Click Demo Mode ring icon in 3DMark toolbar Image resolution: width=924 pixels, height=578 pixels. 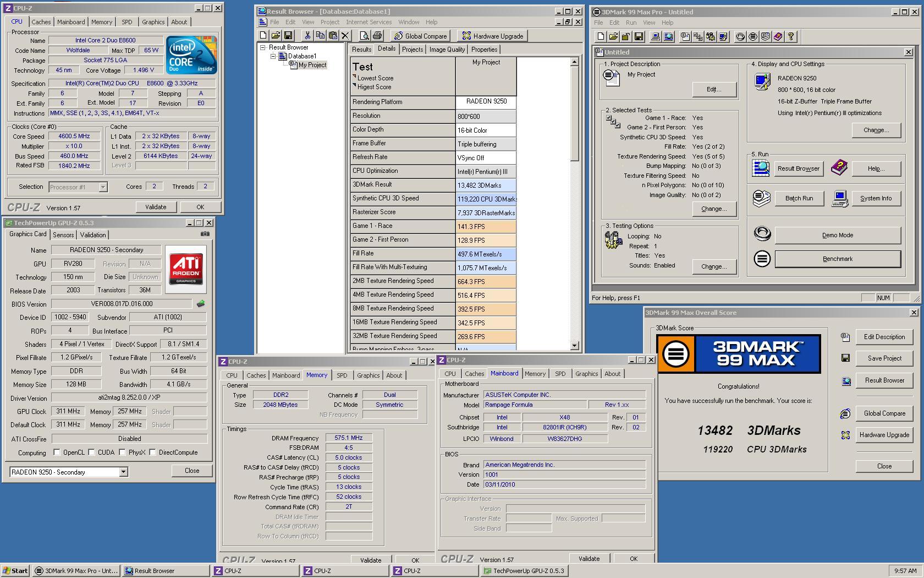coord(740,36)
